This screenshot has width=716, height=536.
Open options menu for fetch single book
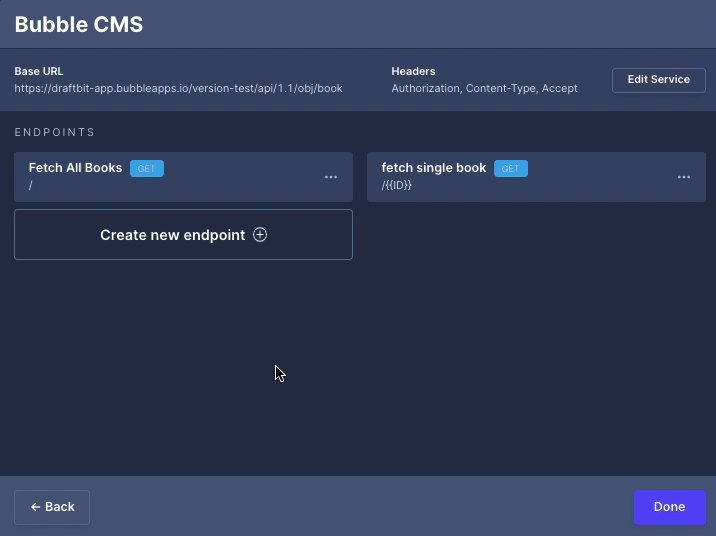click(x=684, y=177)
